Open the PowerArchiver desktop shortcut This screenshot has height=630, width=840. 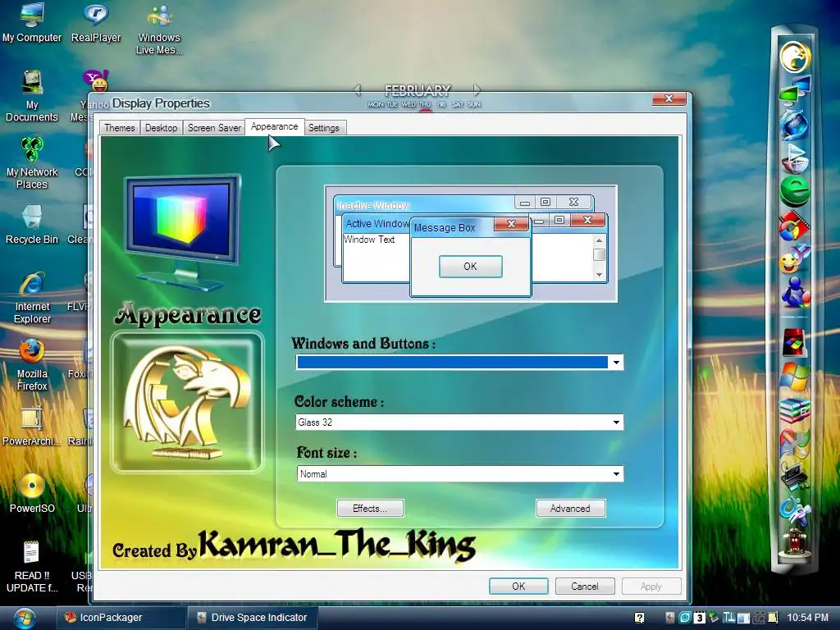pos(32,427)
